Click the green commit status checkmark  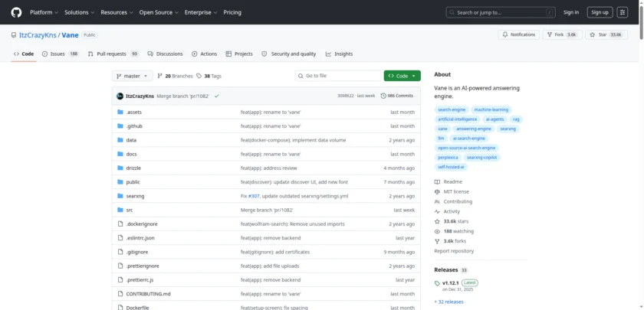pyautogui.click(x=217, y=96)
